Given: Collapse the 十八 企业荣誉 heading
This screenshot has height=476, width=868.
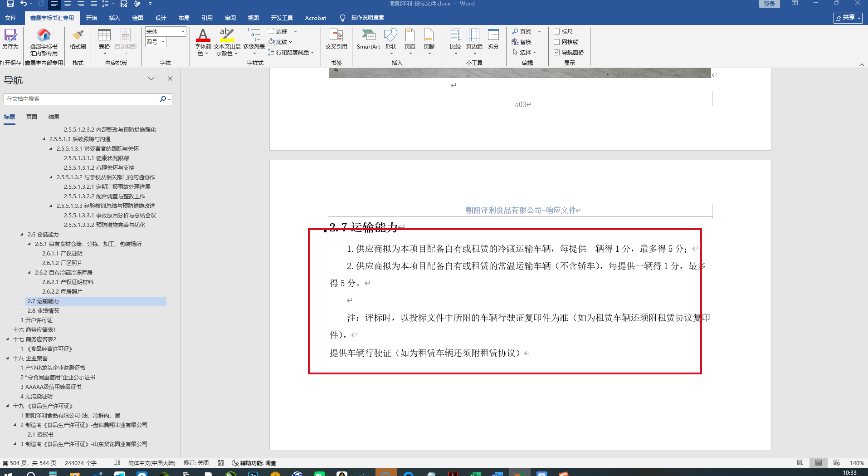Looking at the screenshot, I should (7, 358).
